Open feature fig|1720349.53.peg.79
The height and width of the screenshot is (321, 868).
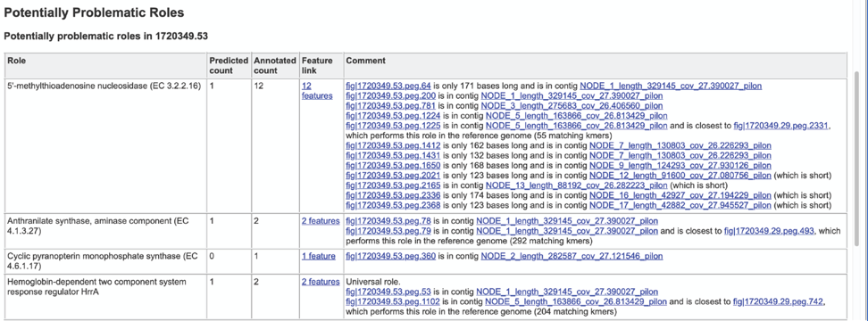(x=388, y=231)
